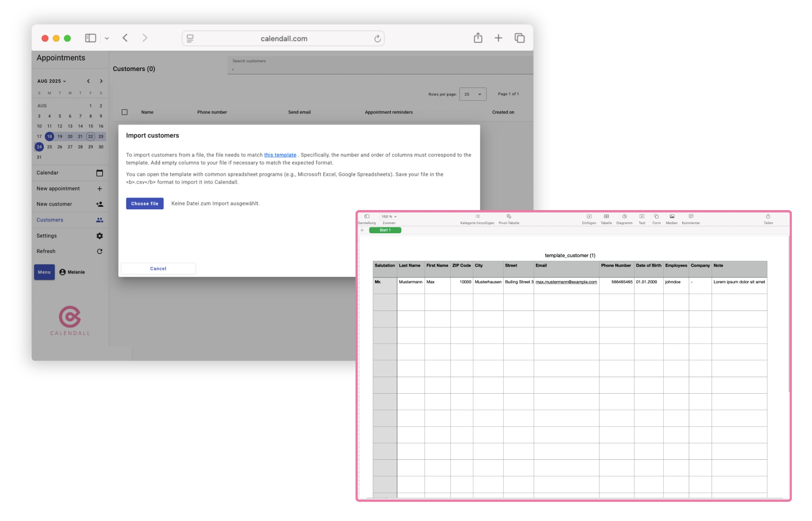The image size is (812, 521).
Task: Click the Choose file button
Action: coord(145,203)
